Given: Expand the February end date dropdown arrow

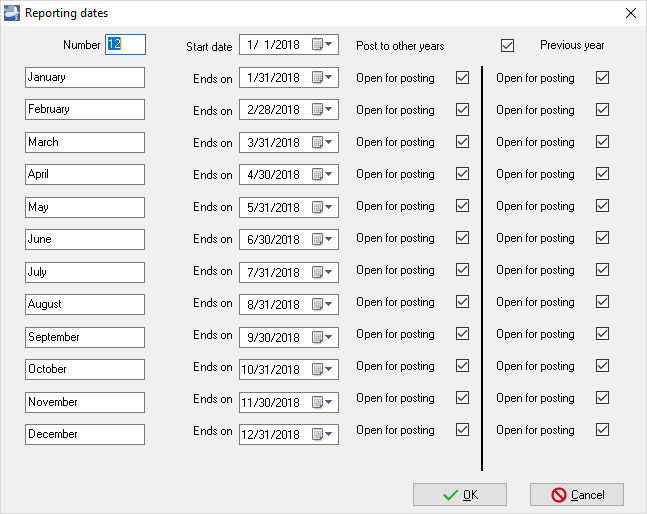Looking at the screenshot, I should click(x=331, y=110).
